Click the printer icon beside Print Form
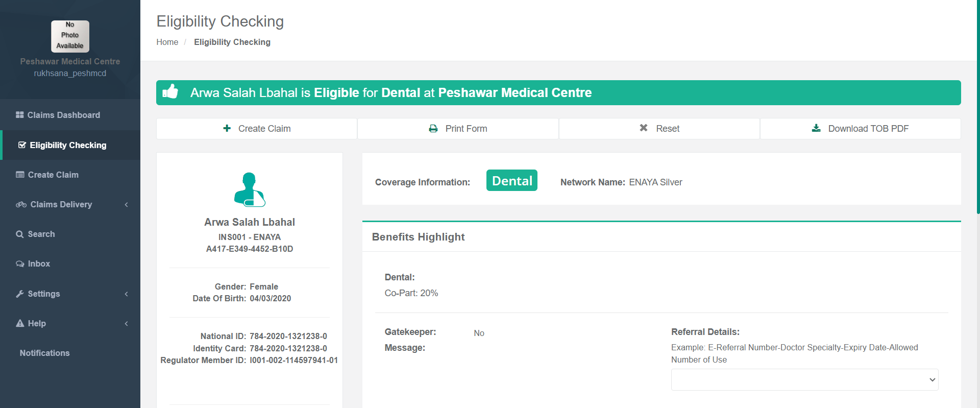980x408 pixels. [x=433, y=129]
